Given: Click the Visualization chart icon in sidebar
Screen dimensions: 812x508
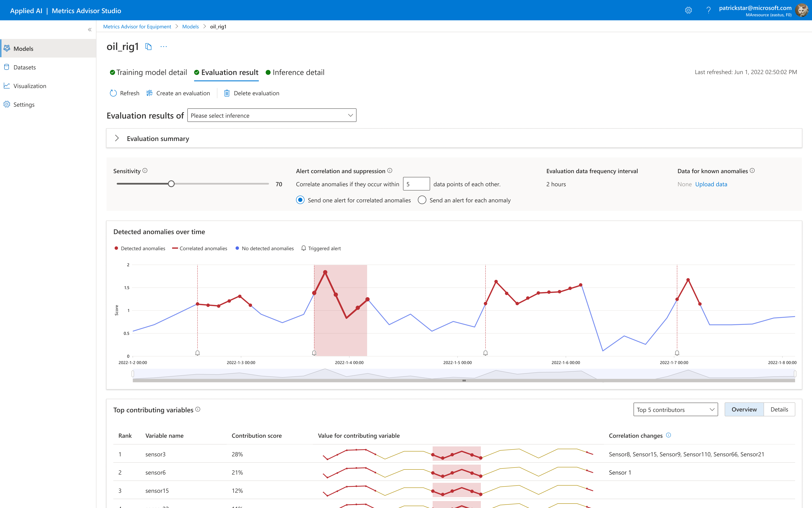Looking at the screenshot, I should click(x=7, y=86).
